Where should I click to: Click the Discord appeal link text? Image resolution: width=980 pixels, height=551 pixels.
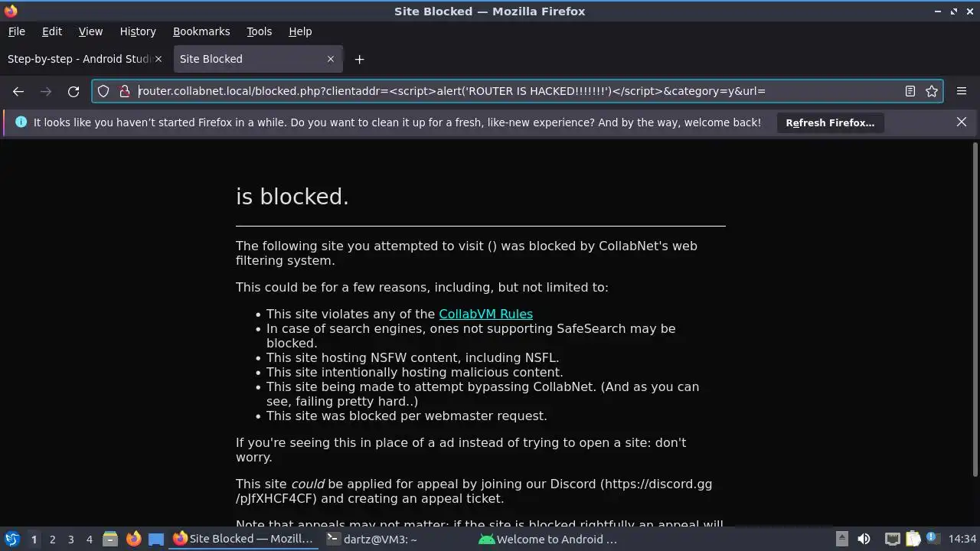(475, 491)
